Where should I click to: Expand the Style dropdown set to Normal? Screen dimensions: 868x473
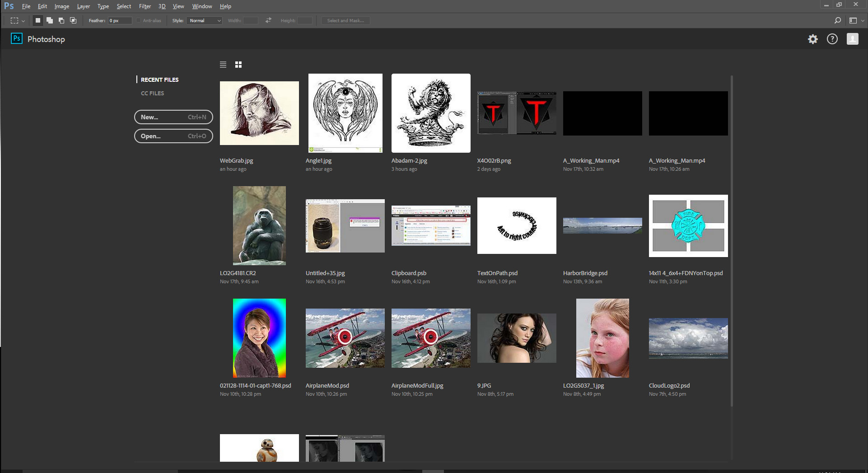pyautogui.click(x=205, y=20)
